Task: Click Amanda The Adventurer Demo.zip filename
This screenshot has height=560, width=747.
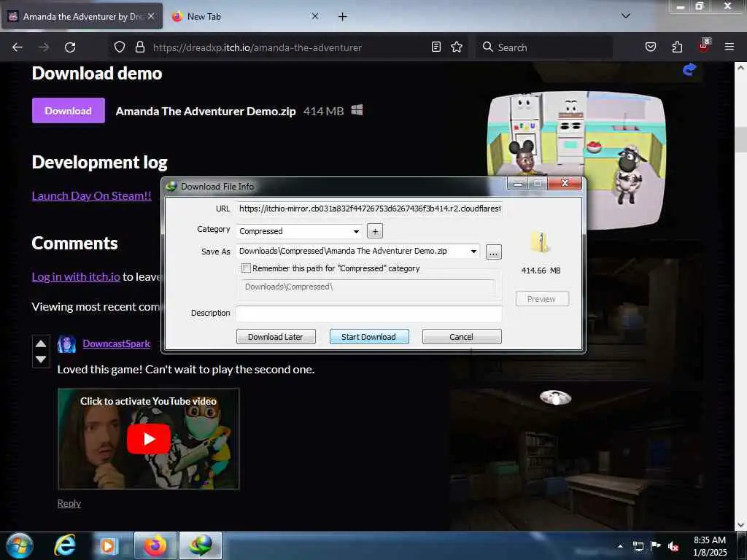Action: (x=205, y=112)
